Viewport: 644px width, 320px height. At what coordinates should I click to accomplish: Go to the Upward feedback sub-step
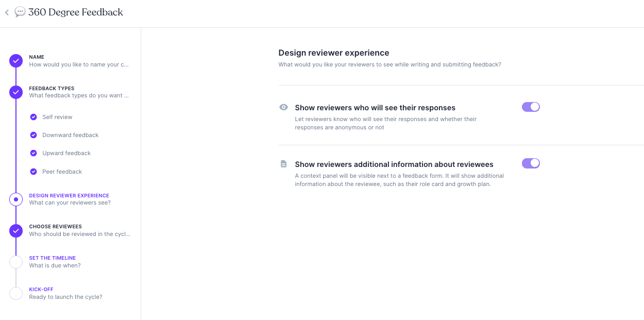(66, 153)
